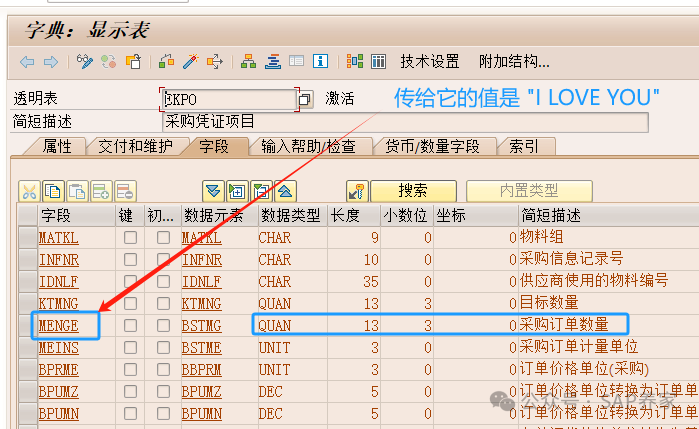
Task: Click the Expand All double-down arrow icon
Action: 213,192
